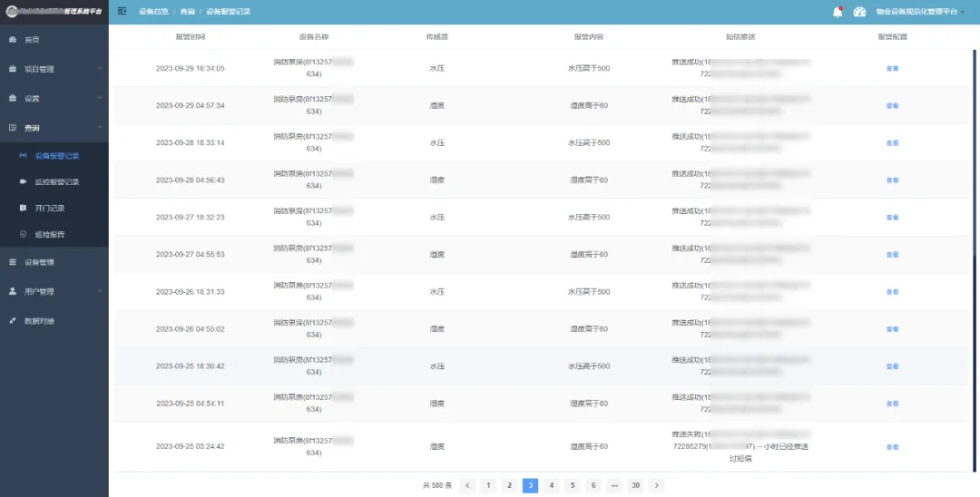Open 设备报警记录 via its signal icon

[23, 155]
